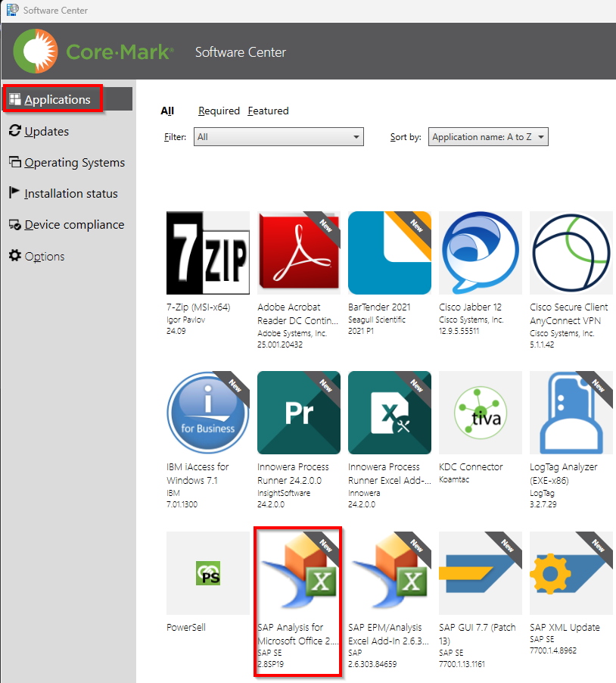The image size is (616, 683).
Task: Open the Installation status section
Action: (71, 194)
